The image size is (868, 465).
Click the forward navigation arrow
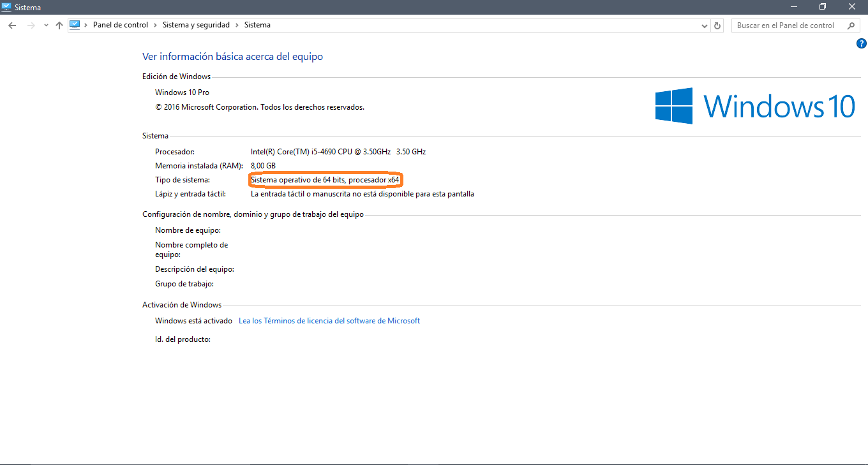(31, 26)
